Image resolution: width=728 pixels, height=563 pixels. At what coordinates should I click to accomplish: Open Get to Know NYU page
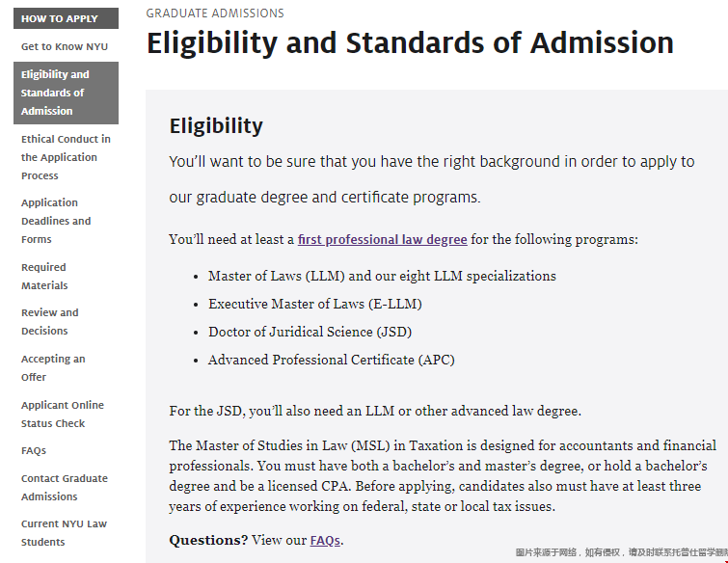65,46
